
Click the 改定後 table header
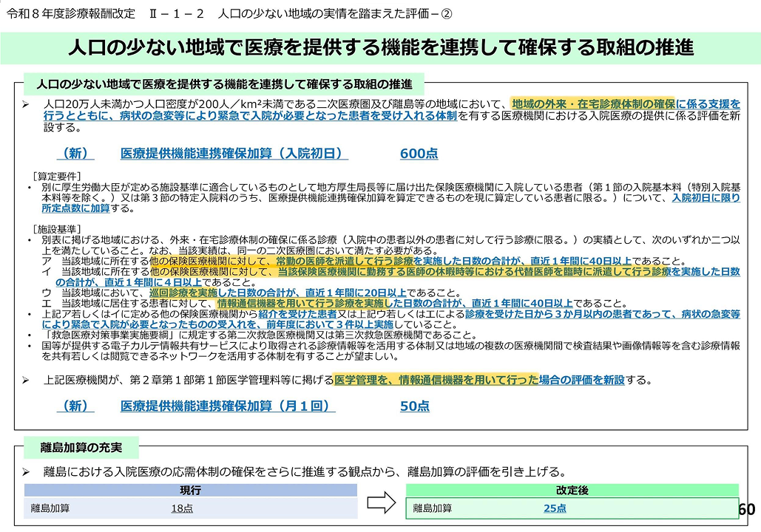572,491
